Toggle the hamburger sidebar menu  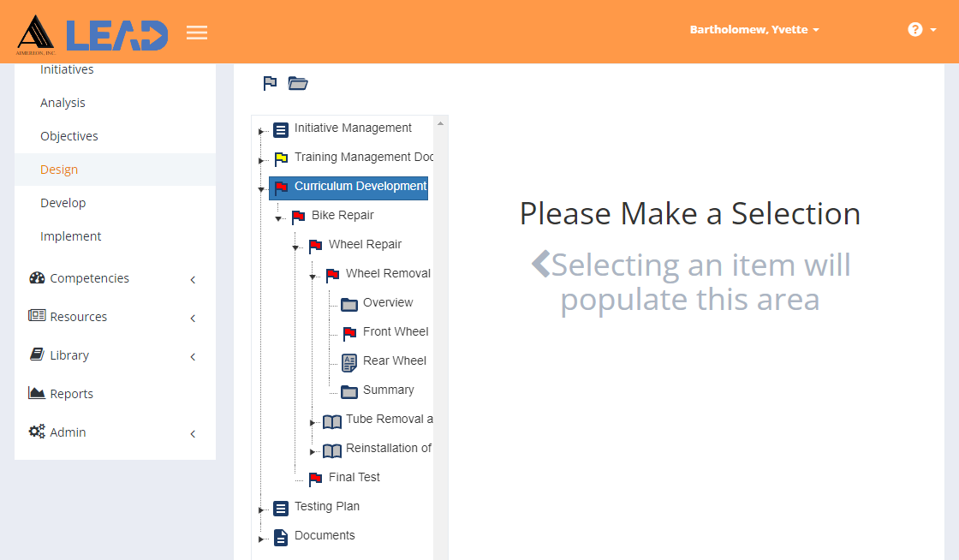point(197,33)
